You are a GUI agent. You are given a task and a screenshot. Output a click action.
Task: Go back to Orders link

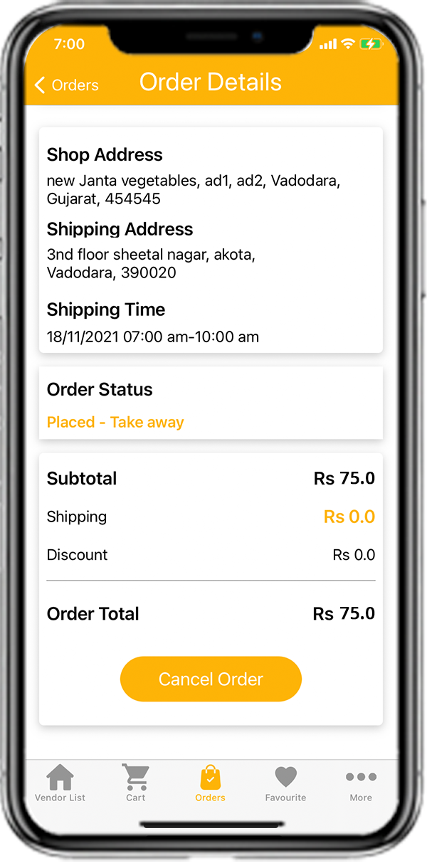(75, 85)
